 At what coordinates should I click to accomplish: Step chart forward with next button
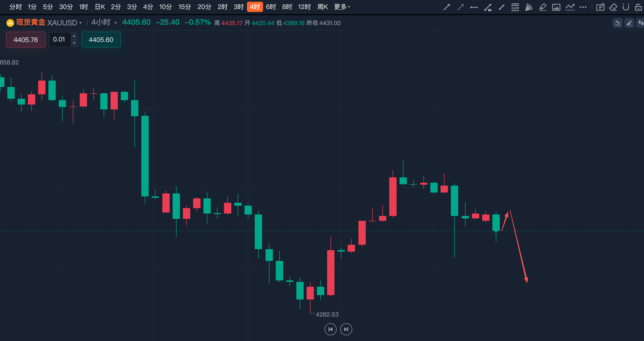346,329
